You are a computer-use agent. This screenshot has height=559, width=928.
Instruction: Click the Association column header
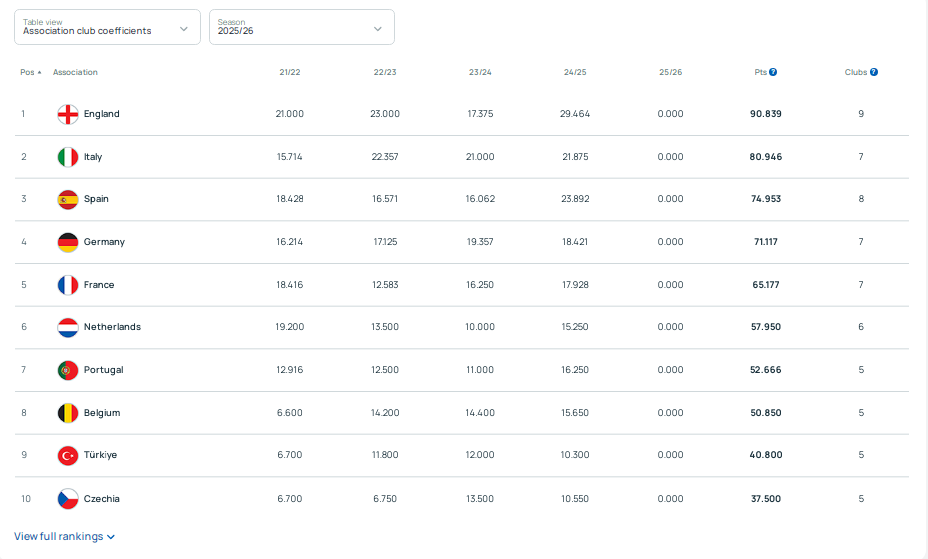[75, 72]
